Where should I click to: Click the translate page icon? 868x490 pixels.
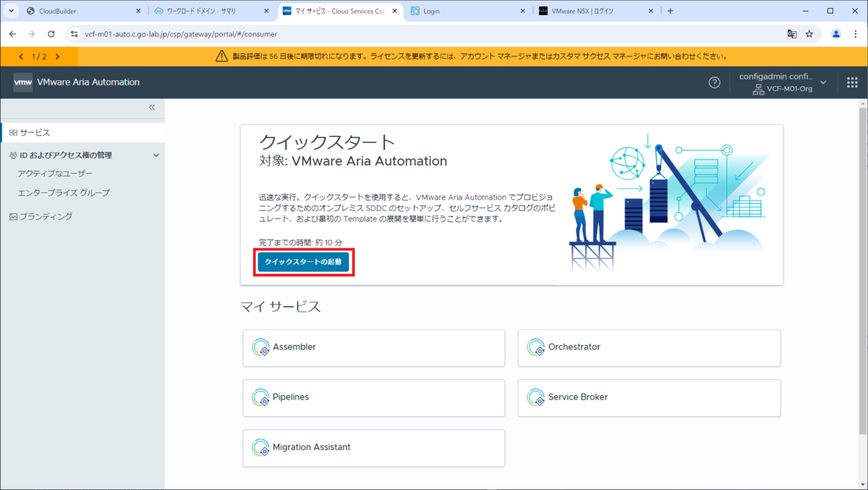792,34
